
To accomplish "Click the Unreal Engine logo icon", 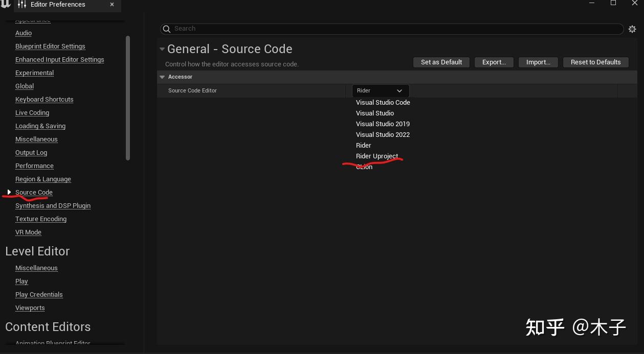I will [x=5, y=4].
